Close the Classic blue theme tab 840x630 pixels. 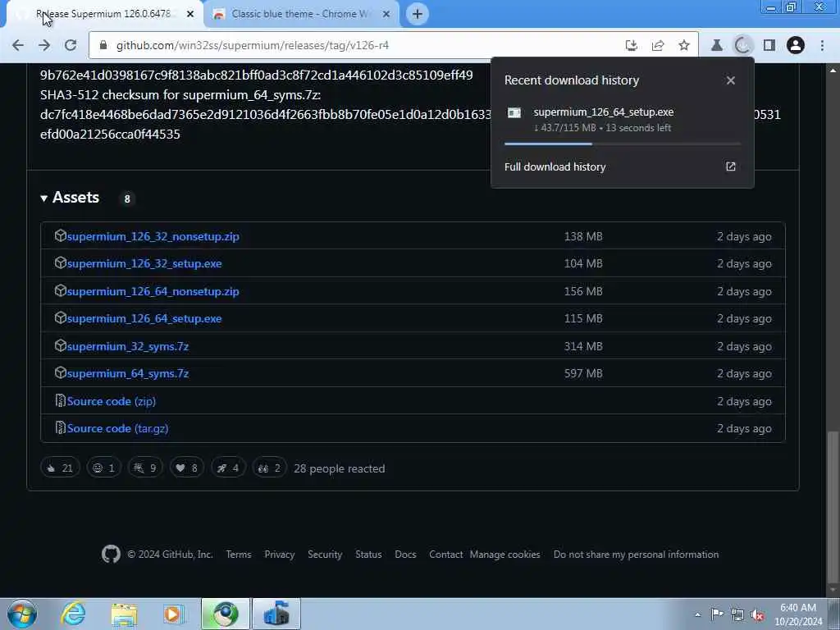pos(386,15)
